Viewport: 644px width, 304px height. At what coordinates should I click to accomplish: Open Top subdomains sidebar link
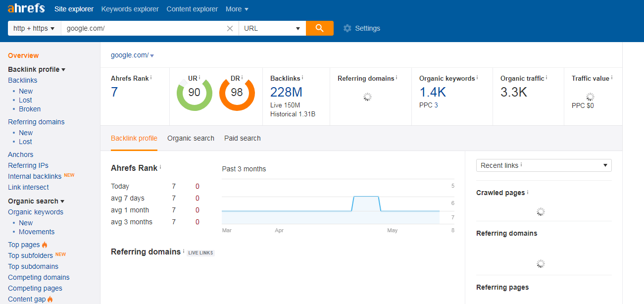point(33,266)
